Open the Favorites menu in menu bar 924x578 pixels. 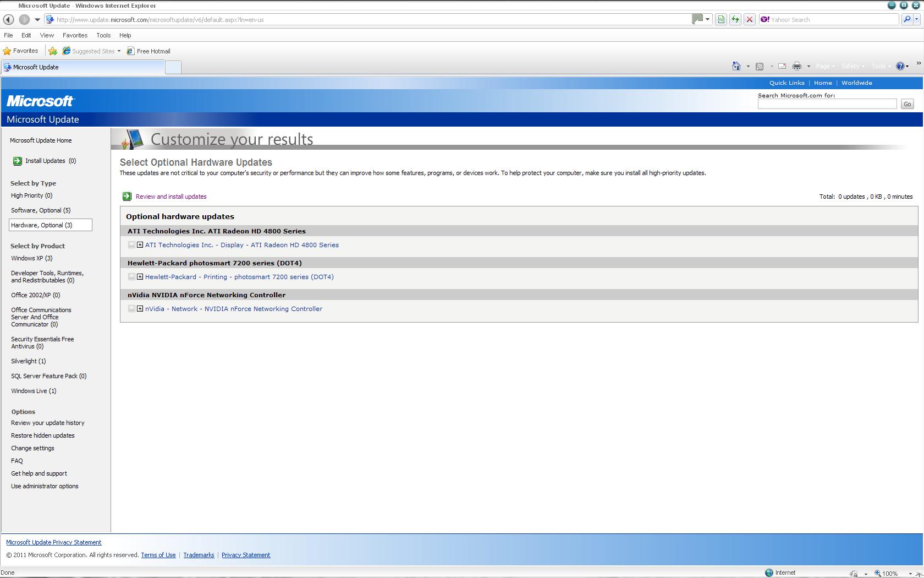[x=75, y=35]
